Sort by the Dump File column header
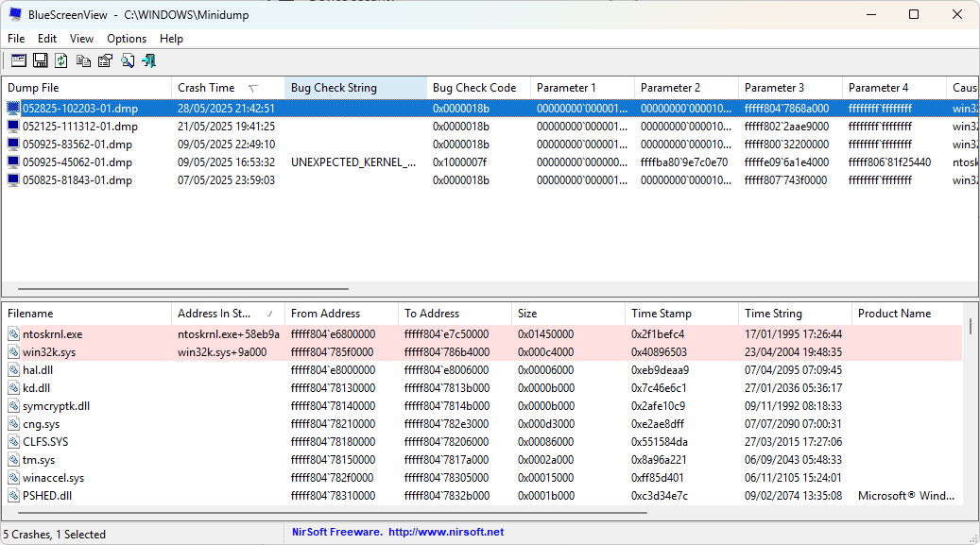 (86, 88)
